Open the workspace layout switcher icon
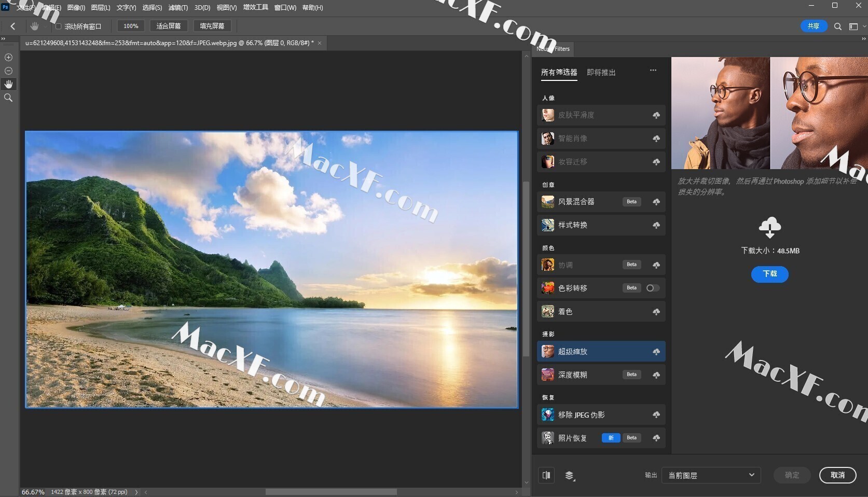Image resolution: width=868 pixels, height=497 pixels. coord(853,26)
